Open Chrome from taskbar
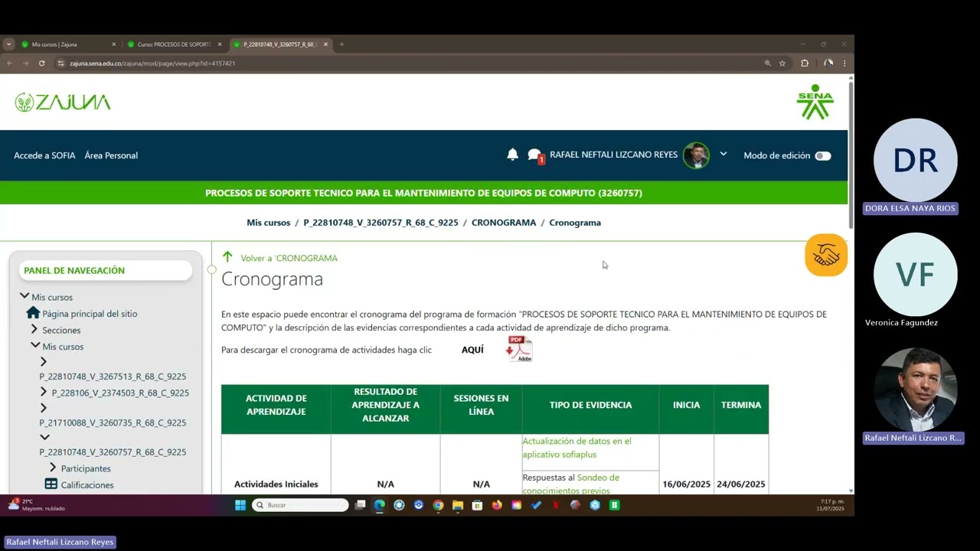Image resolution: width=980 pixels, height=551 pixels. [x=438, y=505]
